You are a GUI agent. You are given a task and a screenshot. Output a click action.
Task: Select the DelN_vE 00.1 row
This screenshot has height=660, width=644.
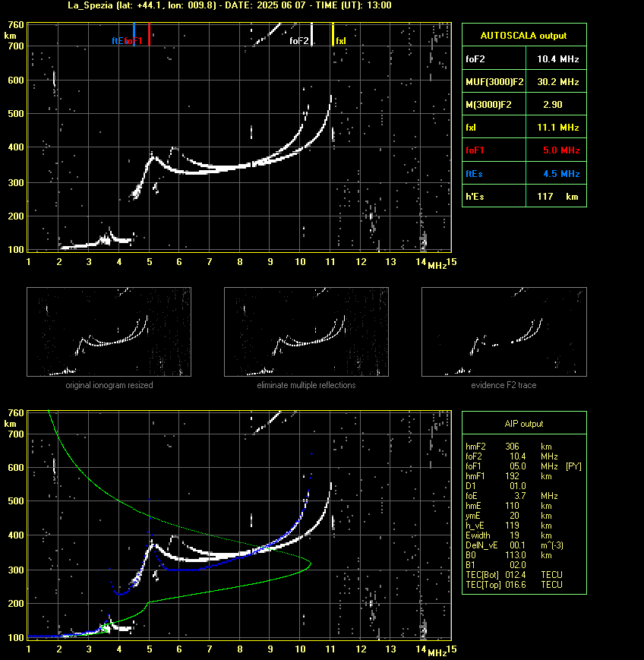pyautogui.click(x=514, y=545)
